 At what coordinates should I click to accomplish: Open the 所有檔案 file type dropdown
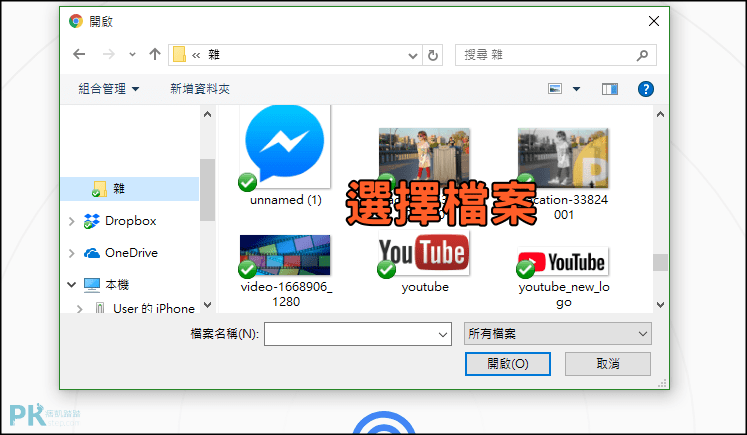(x=557, y=334)
